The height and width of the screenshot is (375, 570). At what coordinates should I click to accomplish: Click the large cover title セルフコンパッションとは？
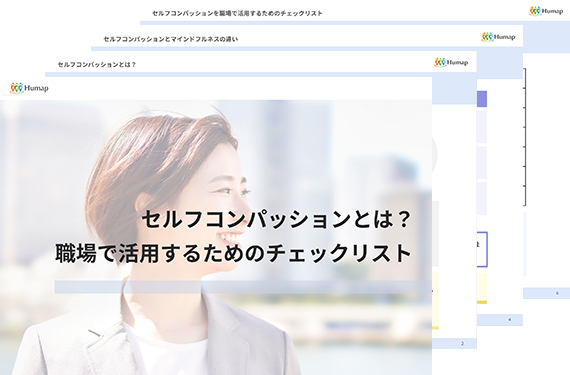click(276, 219)
